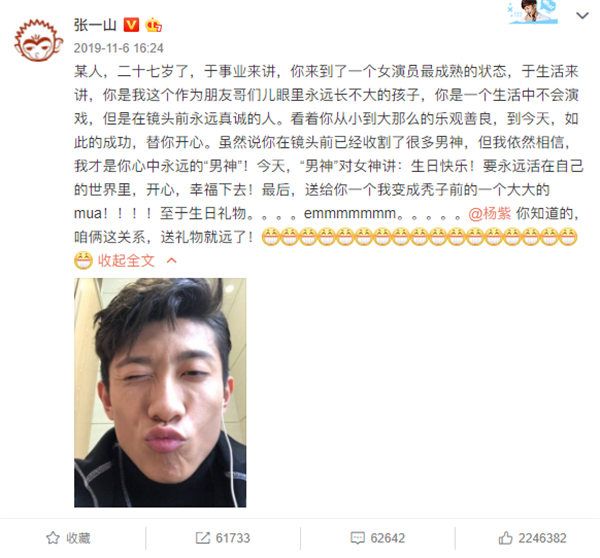Click the comment count 62642

coord(388,538)
